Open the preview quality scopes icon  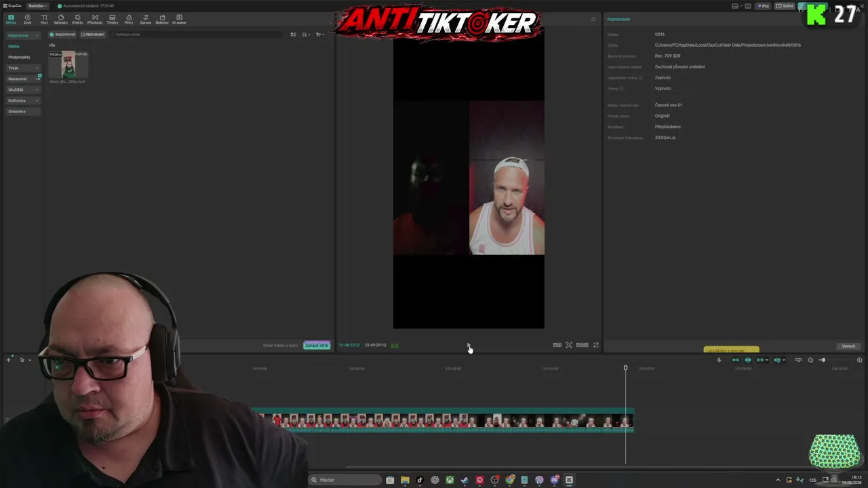(557, 345)
